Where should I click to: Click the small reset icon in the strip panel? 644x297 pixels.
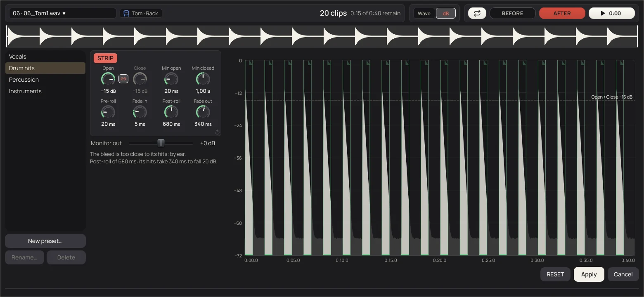217,132
